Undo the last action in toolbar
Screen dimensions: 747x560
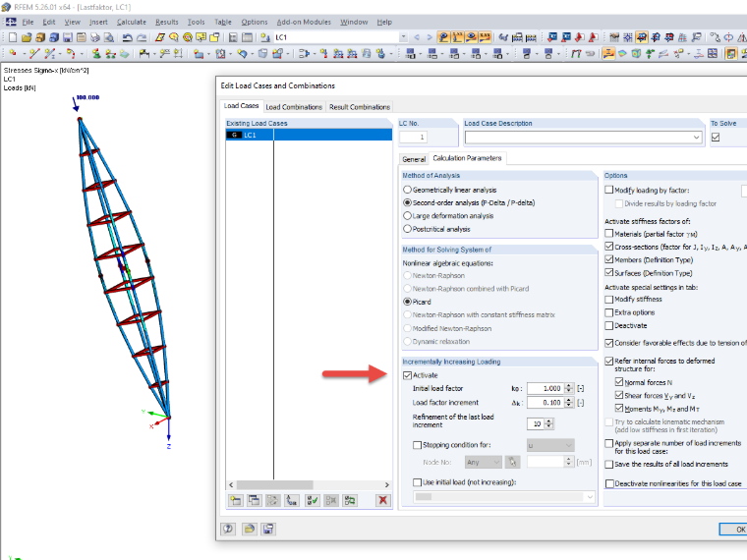pos(127,37)
